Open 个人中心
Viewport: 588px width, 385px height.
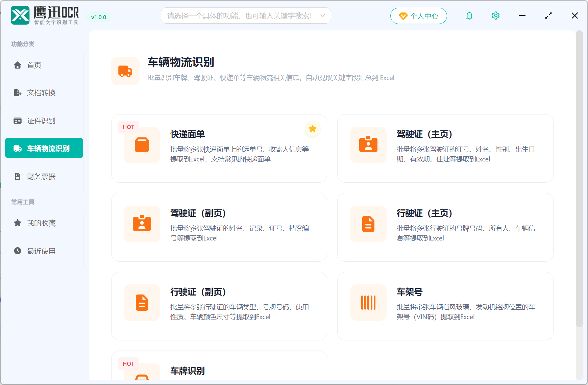[x=419, y=16]
